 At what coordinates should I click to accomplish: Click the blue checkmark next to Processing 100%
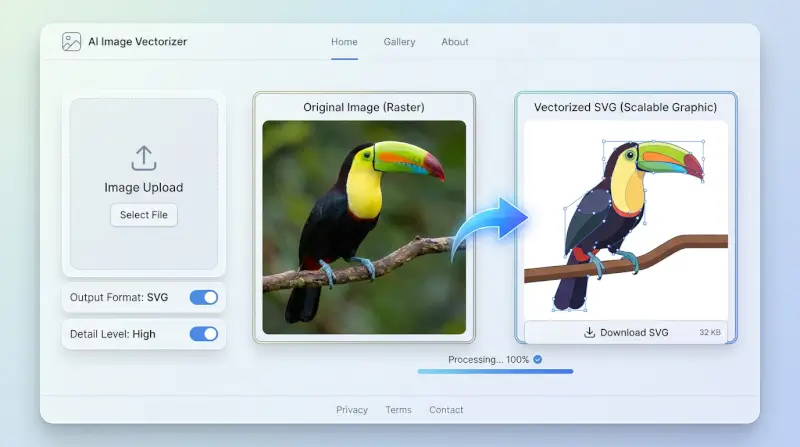point(537,359)
